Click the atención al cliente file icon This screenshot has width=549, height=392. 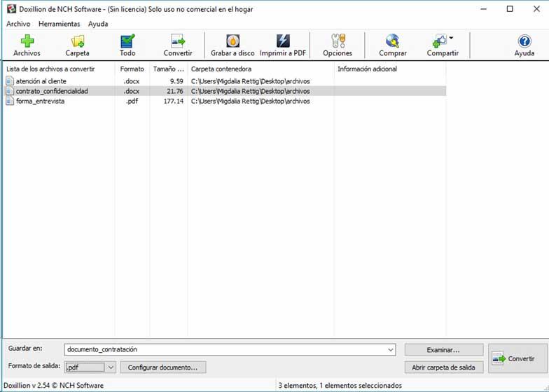click(x=10, y=81)
